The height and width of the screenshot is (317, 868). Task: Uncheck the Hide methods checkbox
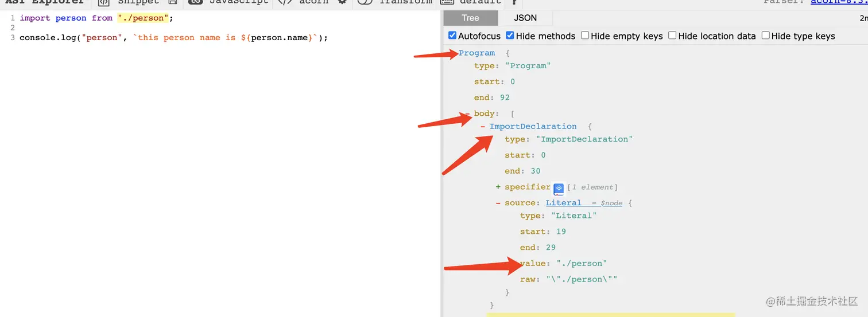point(510,36)
